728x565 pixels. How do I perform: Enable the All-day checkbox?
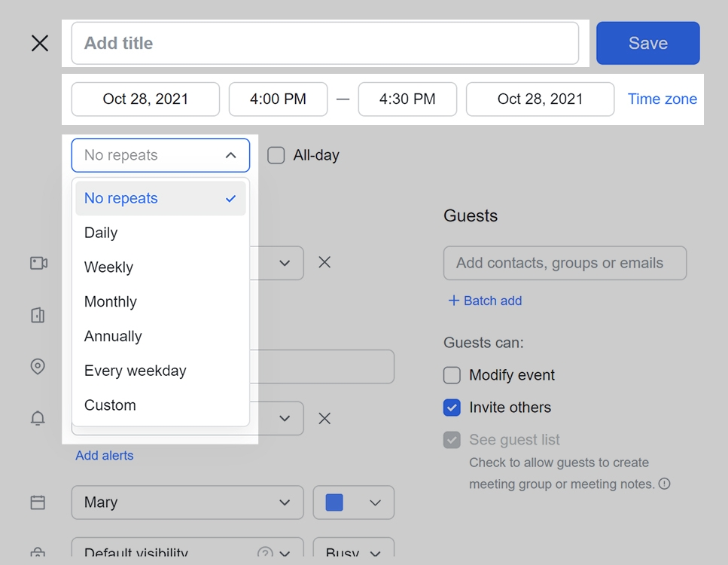(276, 155)
